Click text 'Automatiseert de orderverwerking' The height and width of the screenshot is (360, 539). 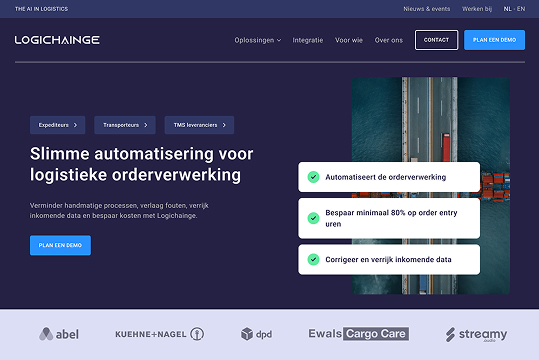click(386, 177)
